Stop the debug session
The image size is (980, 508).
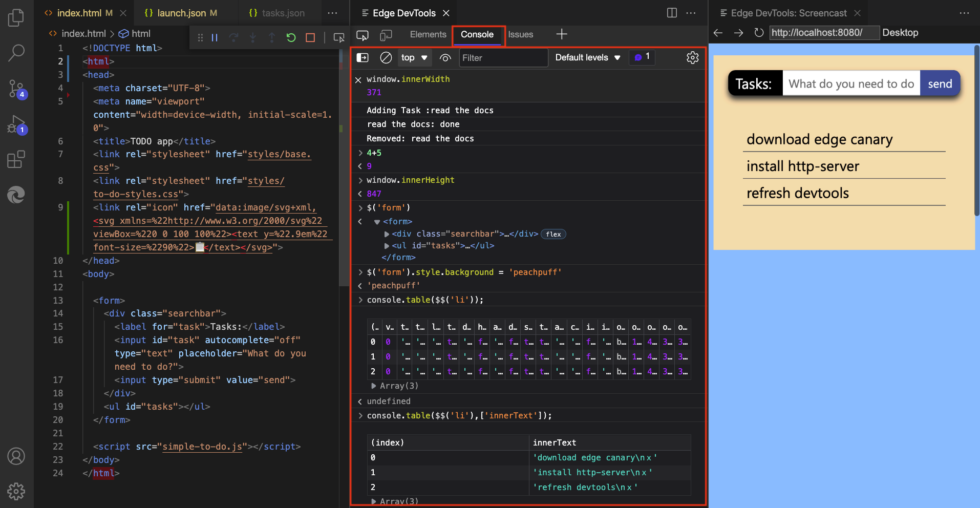310,37
